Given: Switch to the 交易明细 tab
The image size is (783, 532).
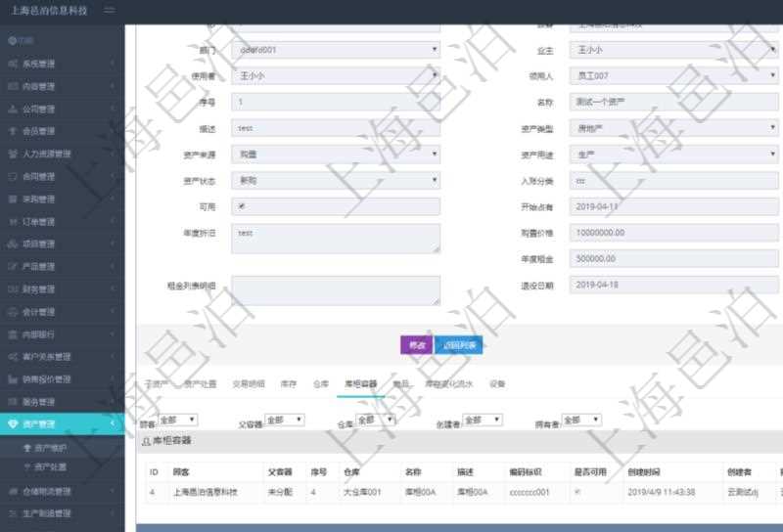Looking at the screenshot, I should click(248, 384).
